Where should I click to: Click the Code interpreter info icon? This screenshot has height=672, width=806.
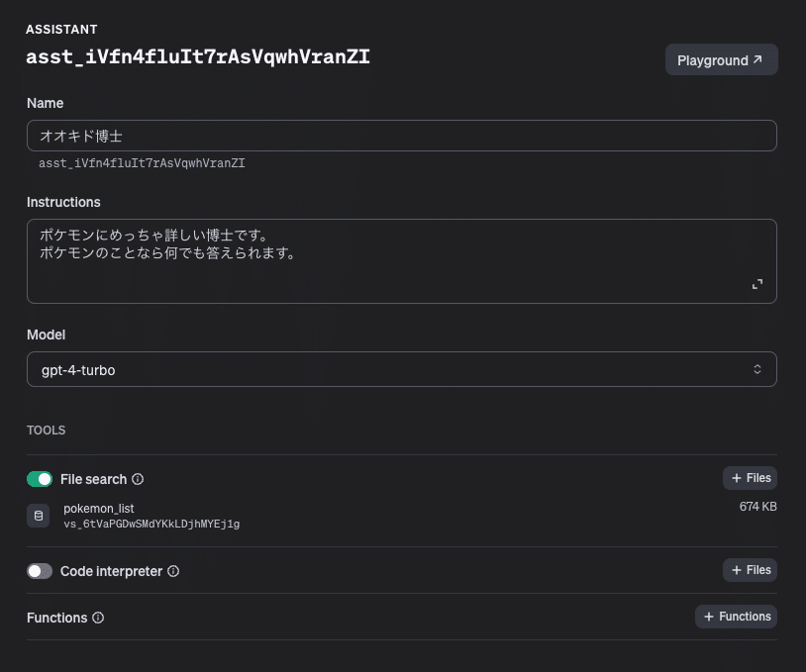173,571
